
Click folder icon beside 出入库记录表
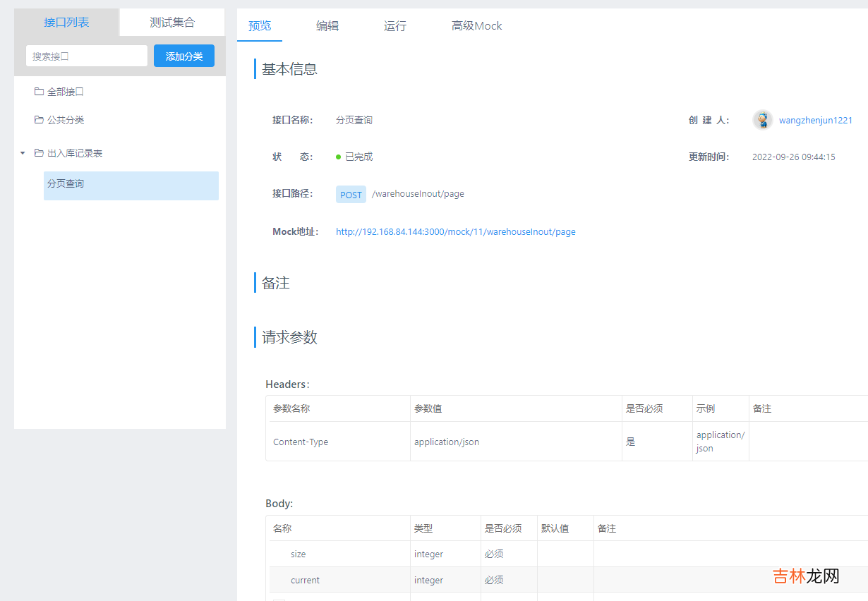39,153
